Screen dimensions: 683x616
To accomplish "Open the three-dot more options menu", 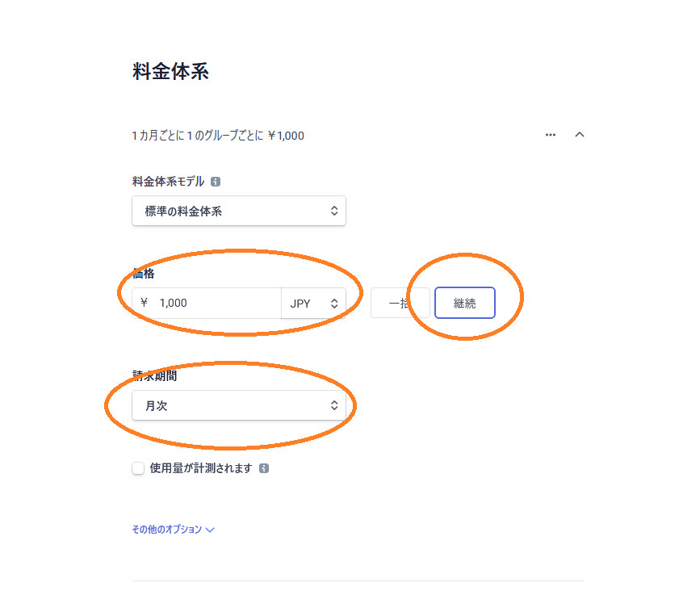I will point(550,135).
